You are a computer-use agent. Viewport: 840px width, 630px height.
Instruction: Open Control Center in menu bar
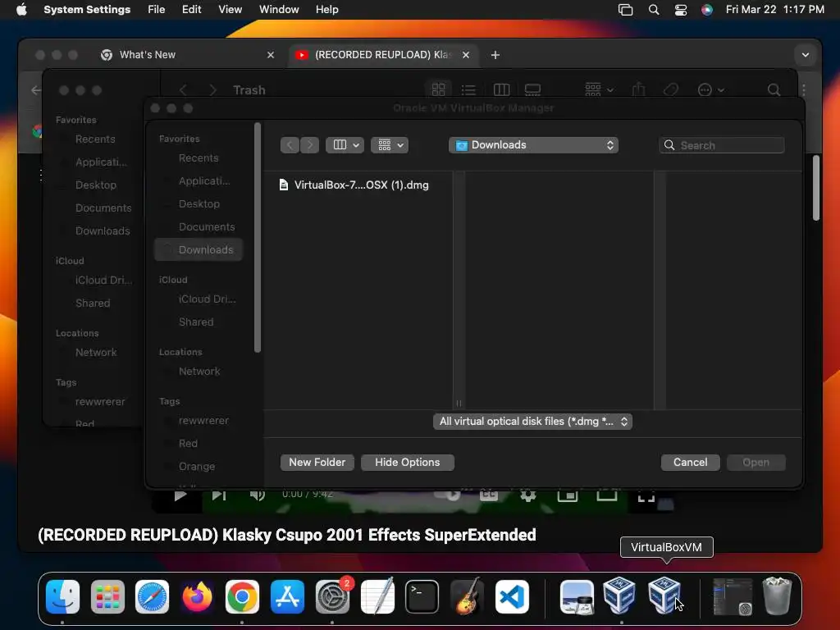tap(680, 10)
